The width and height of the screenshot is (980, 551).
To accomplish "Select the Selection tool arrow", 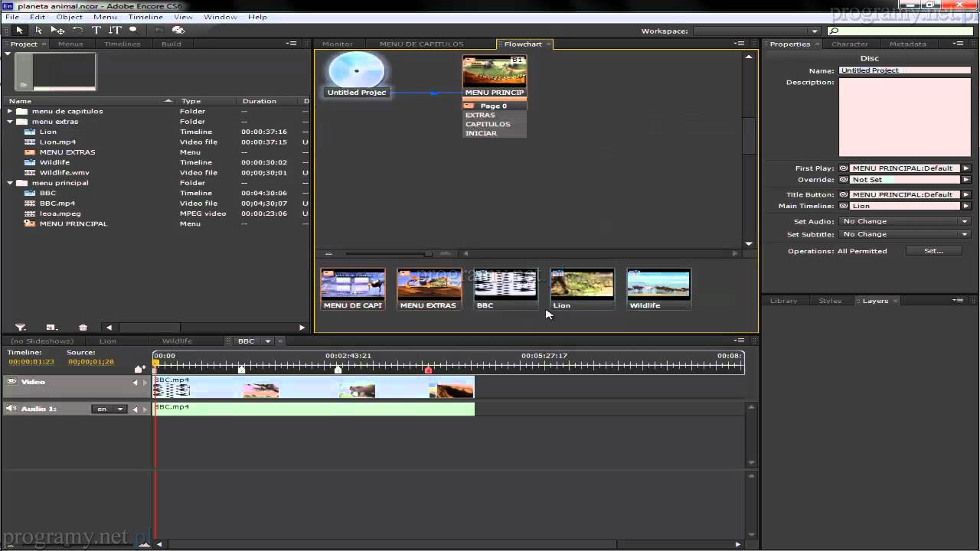I will [19, 31].
